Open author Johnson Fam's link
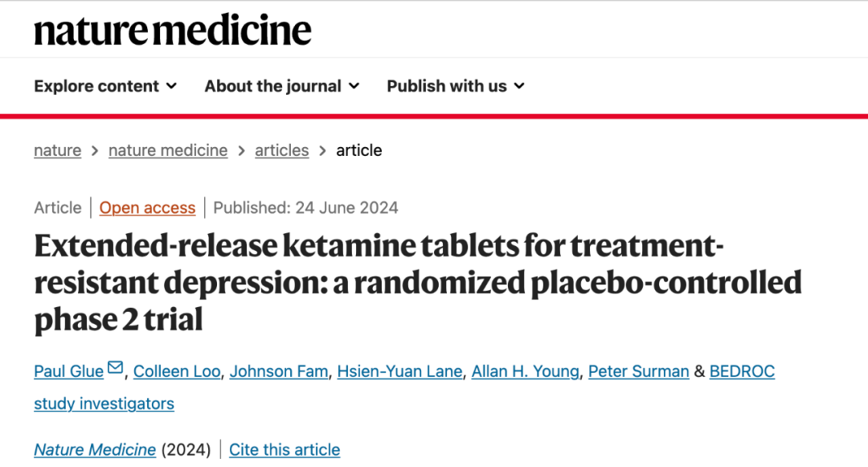Image resolution: width=868 pixels, height=467 pixels. pyautogui.click(x=278, y=371)
